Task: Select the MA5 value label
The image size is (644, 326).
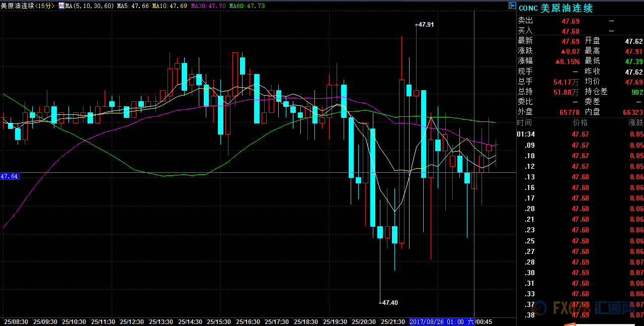Action: click(x=132, y=6)
